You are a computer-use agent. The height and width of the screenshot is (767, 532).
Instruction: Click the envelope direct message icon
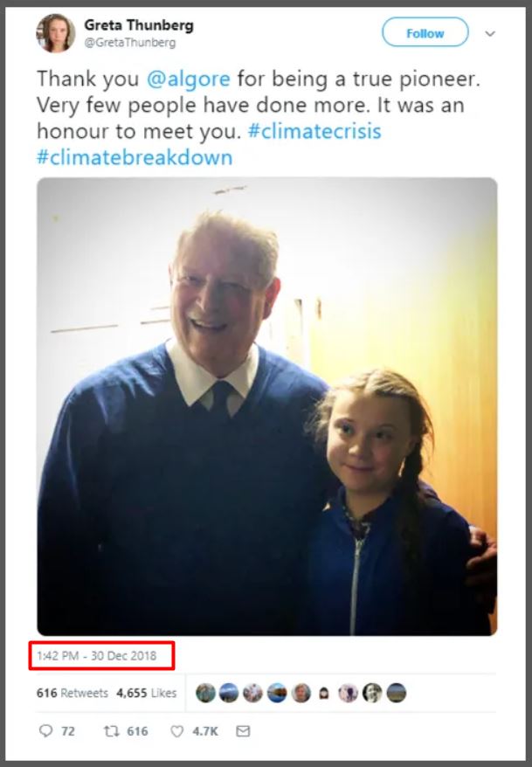click(x=243, y=731)
